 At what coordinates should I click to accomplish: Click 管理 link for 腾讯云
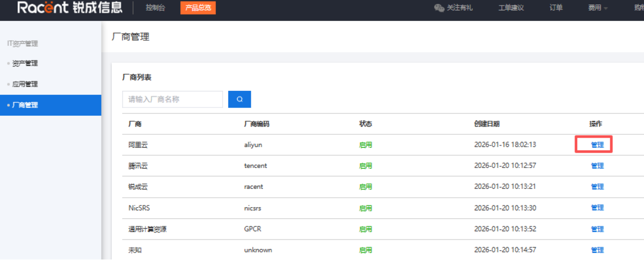[597, 166]
